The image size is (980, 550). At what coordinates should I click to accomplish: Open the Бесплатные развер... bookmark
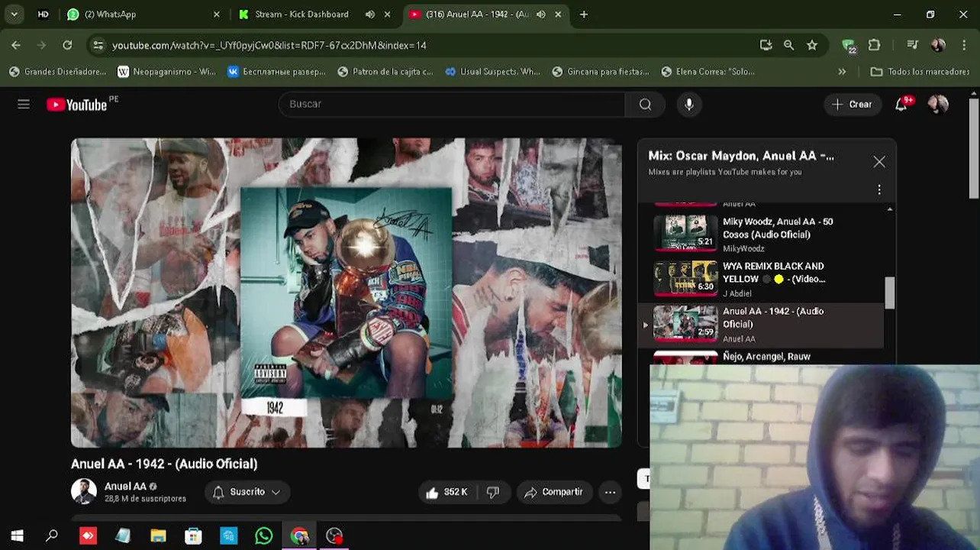click(x=276, y=72)
